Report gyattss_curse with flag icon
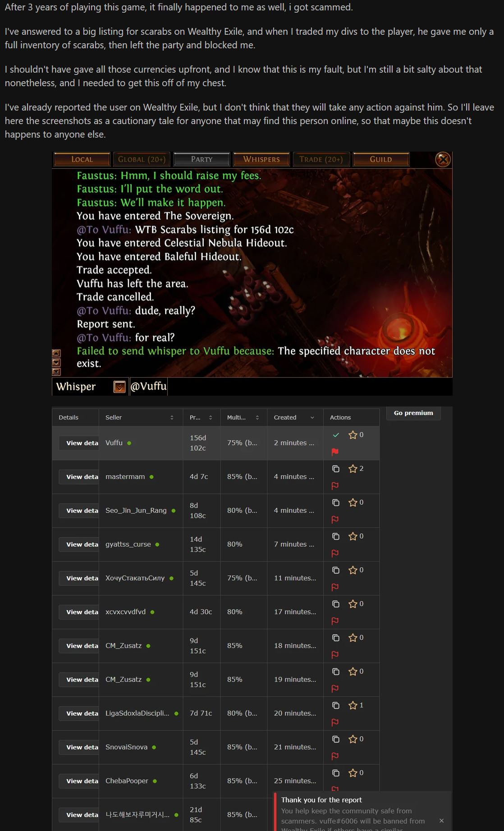 pyautogui.click(x=335, y=554)
